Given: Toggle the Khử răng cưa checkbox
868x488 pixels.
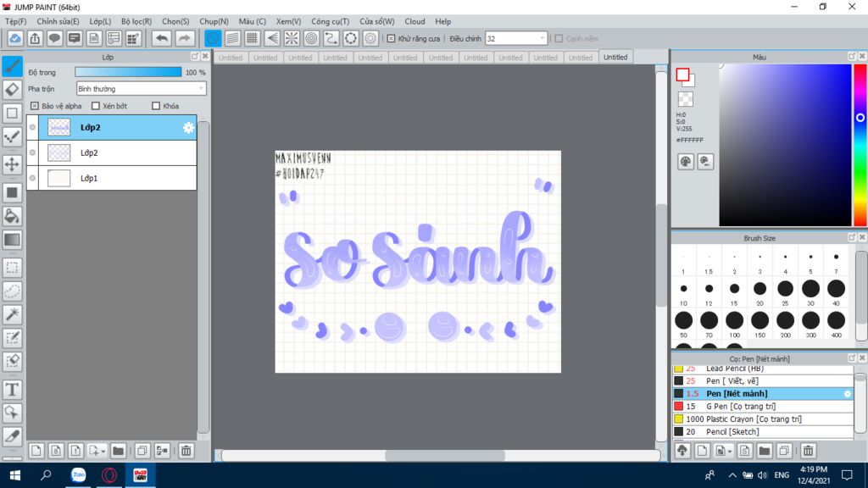Looking at the screenshot, I should [x=392, y=39].
